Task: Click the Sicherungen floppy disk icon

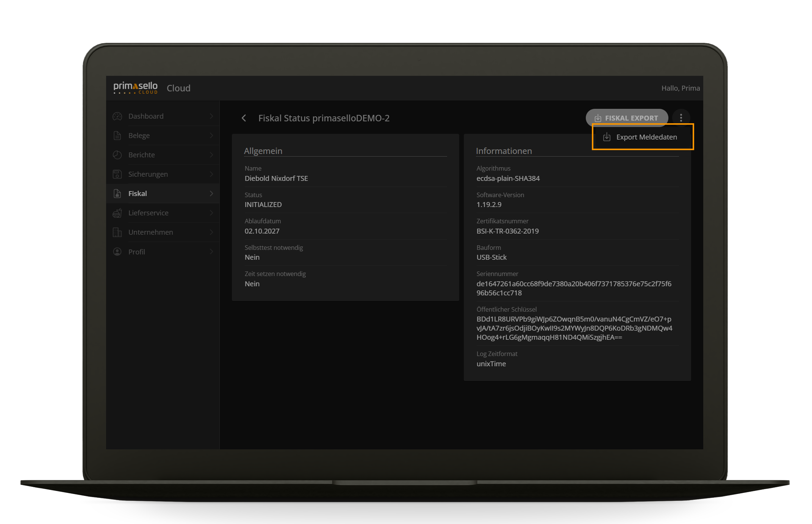Action: [x=117, y=174]
